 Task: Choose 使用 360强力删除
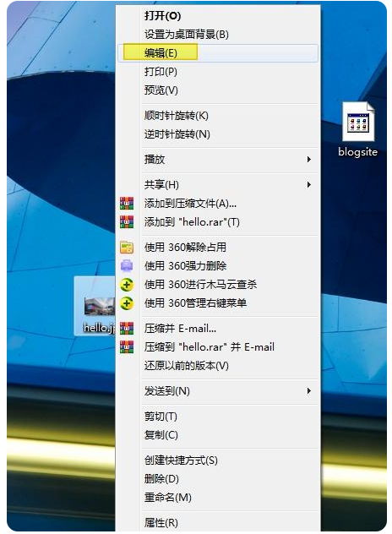point(218,265)
